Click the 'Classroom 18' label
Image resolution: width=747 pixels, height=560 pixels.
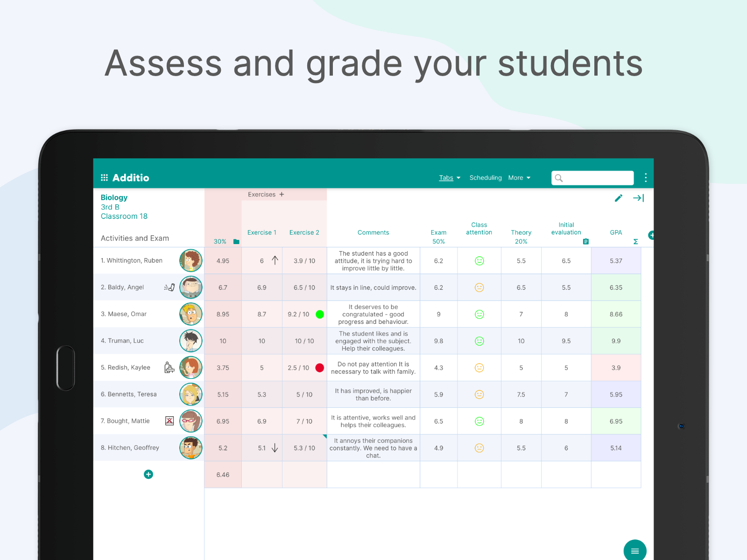tap(124, 216)
